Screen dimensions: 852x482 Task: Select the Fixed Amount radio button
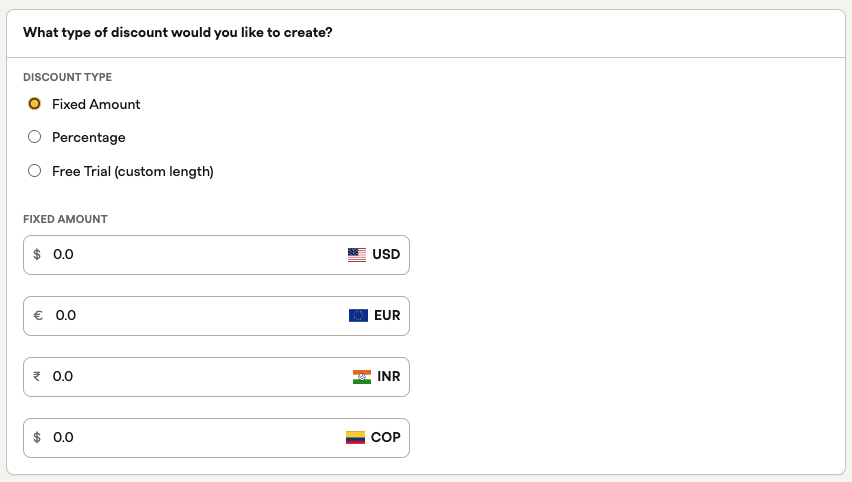[x=35, y=104]
